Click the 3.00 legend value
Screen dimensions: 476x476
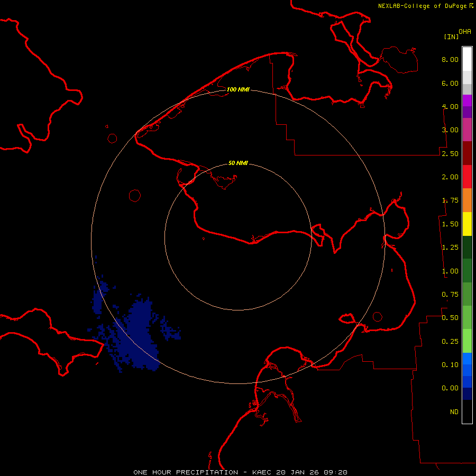point(450,130)
